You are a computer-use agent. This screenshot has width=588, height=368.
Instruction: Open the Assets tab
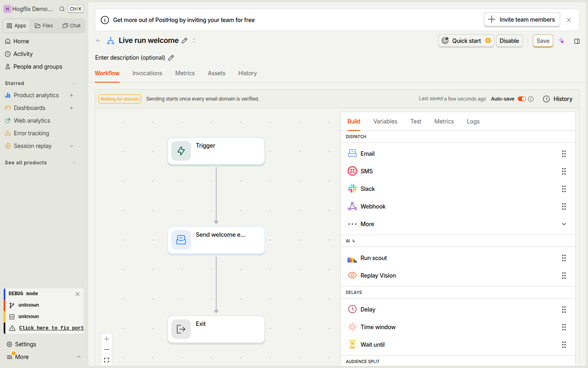(216, 73)
